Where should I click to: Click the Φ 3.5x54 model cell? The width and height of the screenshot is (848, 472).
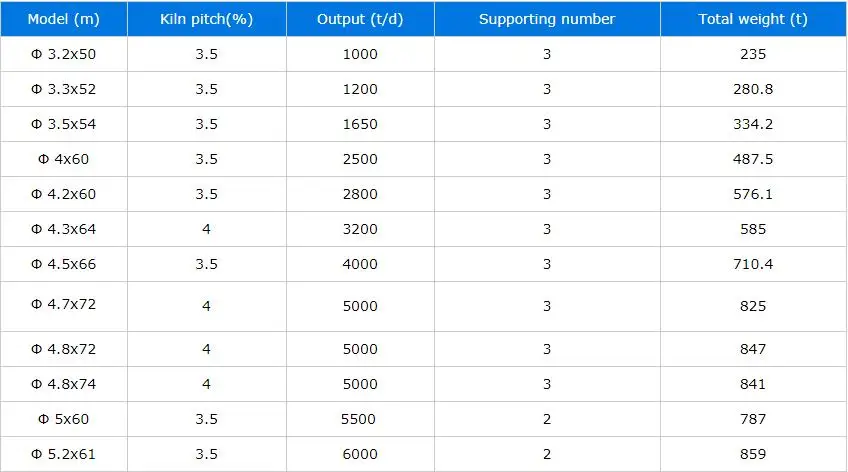click(x=62, y=124)
